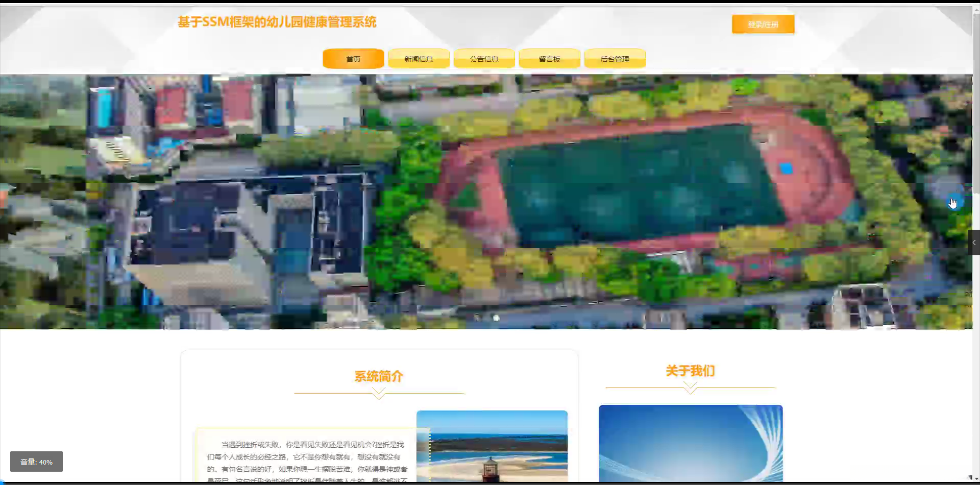Click the 关于我们 section heading
This screenshot has width=980, height=485.
pyautogui.click(x=690, y=371)
